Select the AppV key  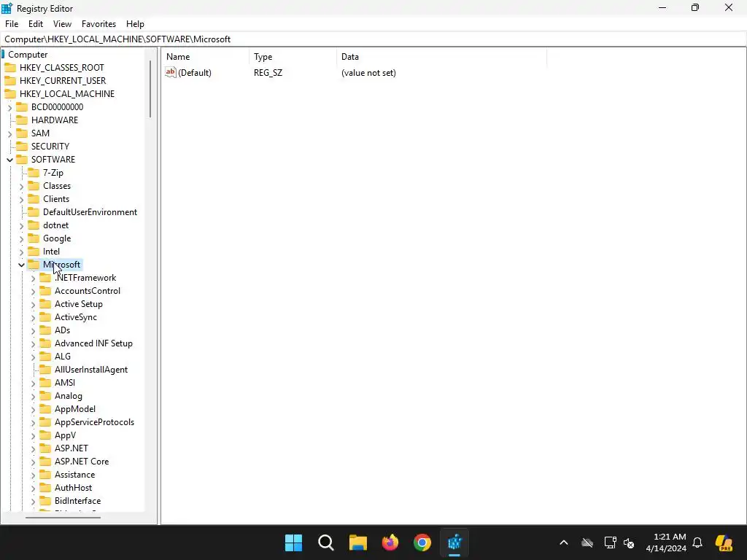click(65, 435)
